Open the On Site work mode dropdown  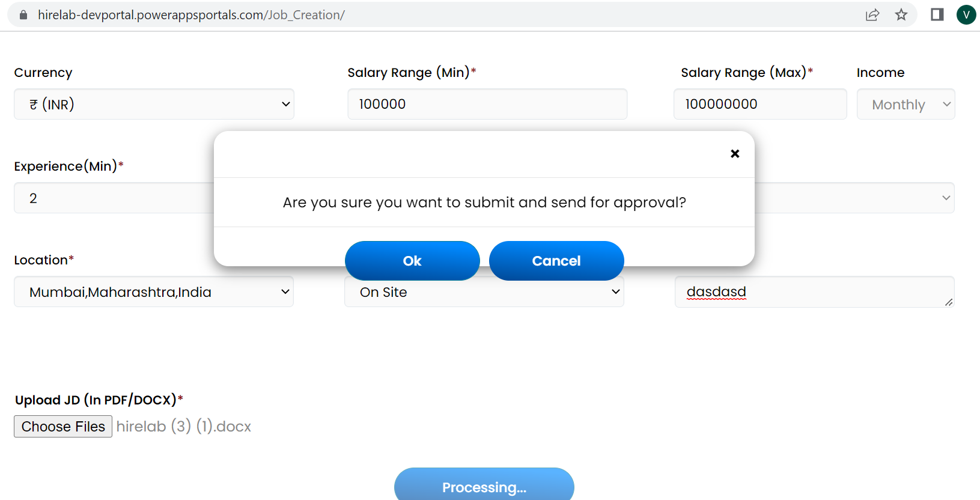click(484, 293)
